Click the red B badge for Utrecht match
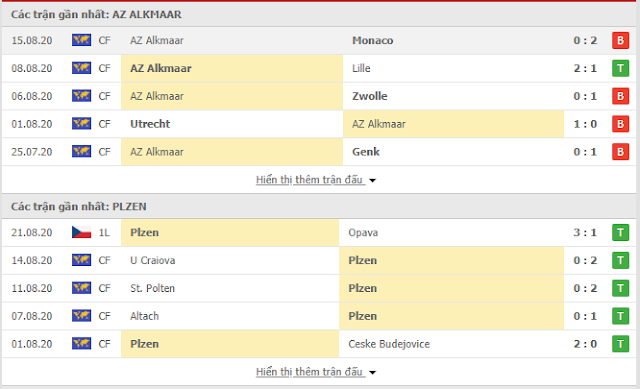Viewport: 640px width, 389px height. (x=620, y=124)
